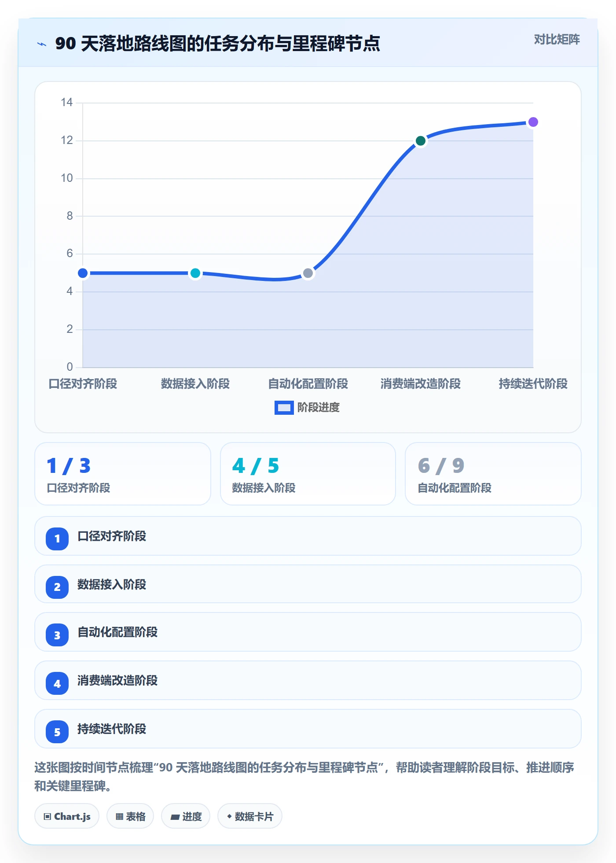Click the cyan data point for 数据接入阶段
This screenshot has height=863, width=616.
click(x=195, y=273)
